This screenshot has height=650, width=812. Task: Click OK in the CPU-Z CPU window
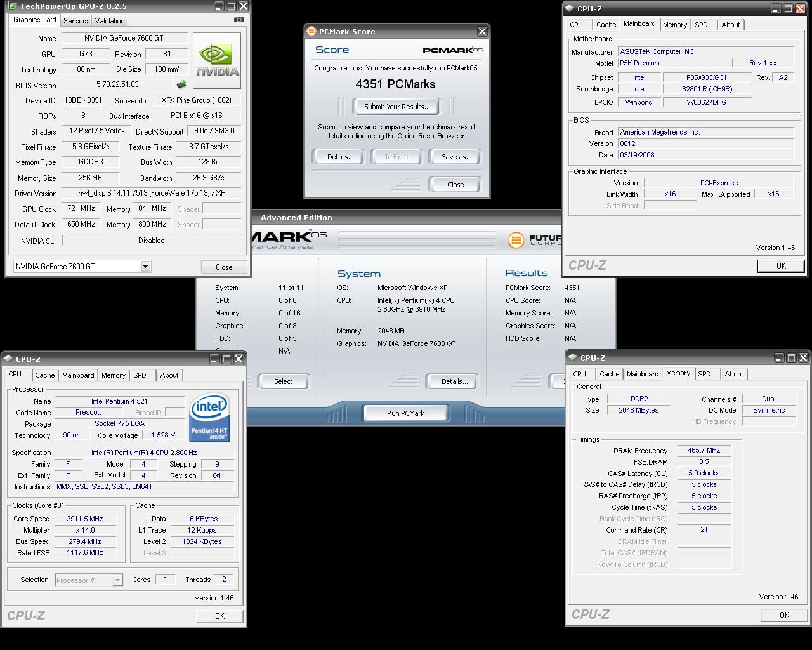219,616
